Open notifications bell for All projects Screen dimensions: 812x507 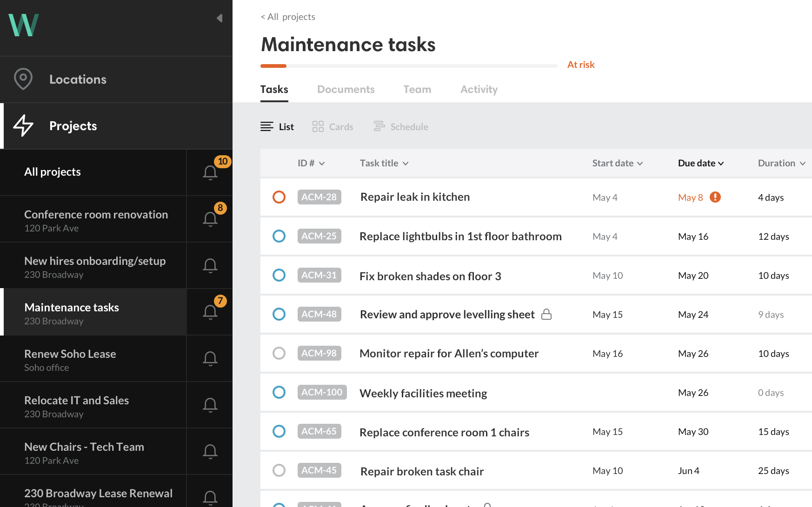(x=210, y=172)
